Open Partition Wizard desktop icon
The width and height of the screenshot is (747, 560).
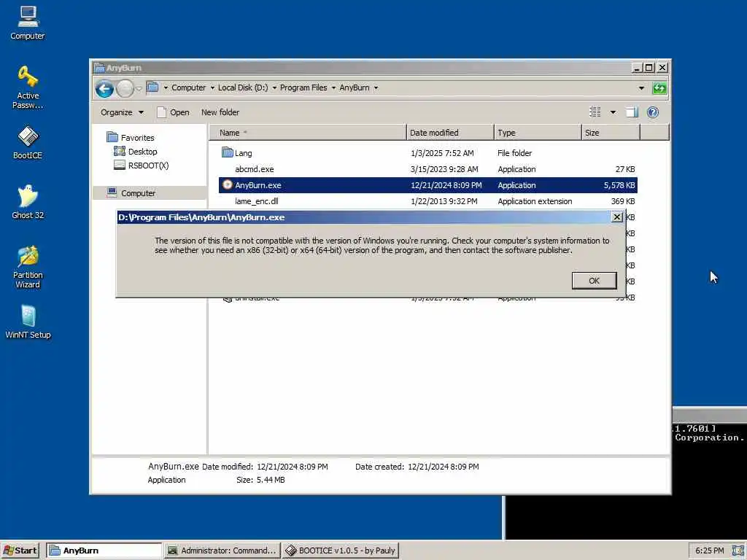(28, 267)
